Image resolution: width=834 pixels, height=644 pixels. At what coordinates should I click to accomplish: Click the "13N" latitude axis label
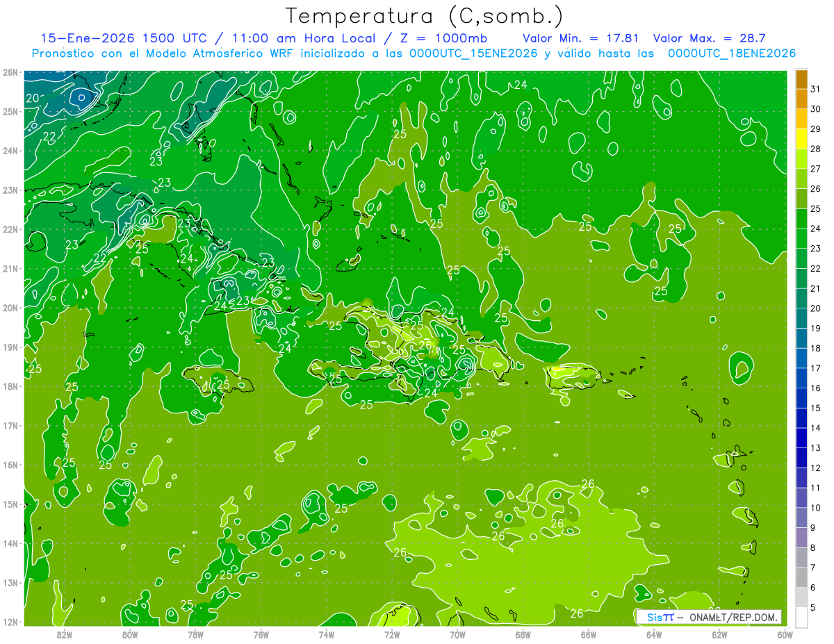[10, 582]
